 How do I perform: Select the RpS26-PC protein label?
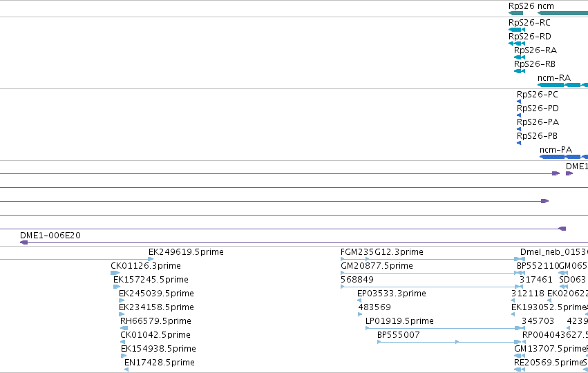(537, 95)
